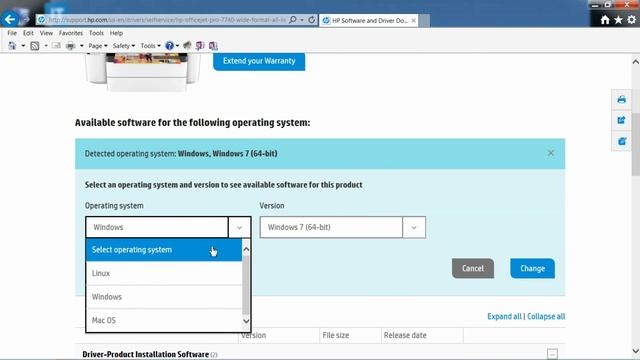The height and width of the screenshot is (360, 640).
Task: Click the File size column header
Action: (x=336, y=335)
